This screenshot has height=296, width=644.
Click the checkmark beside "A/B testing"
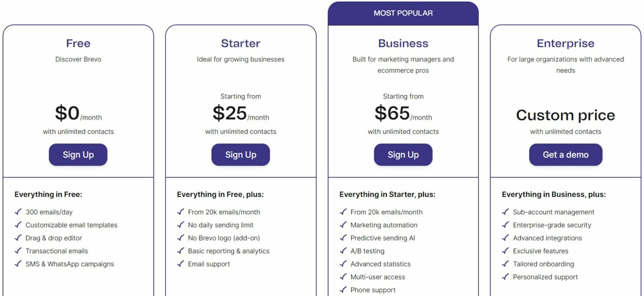click(343, 251)
